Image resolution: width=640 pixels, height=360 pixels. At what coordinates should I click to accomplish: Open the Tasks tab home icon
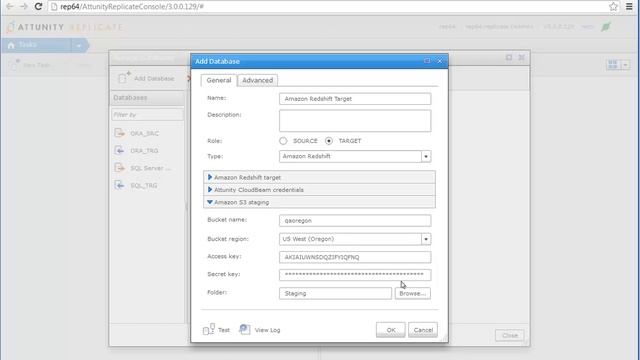(11, 45)
